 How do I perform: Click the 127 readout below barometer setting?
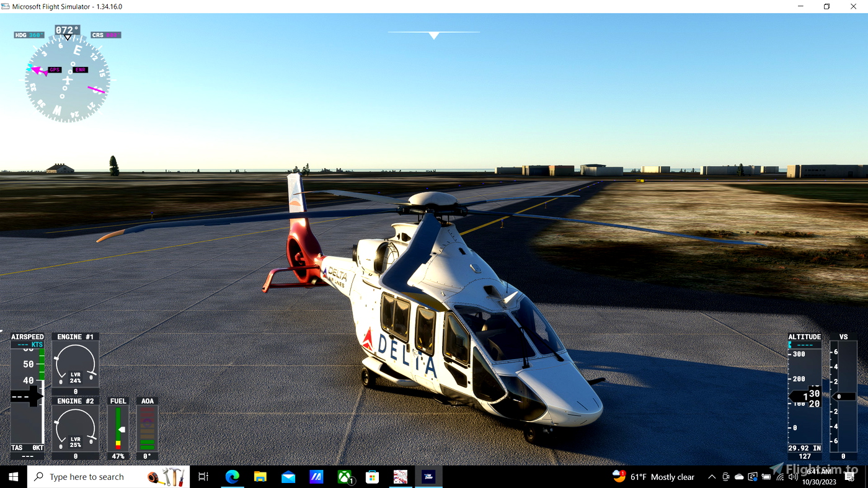[804, 456]
